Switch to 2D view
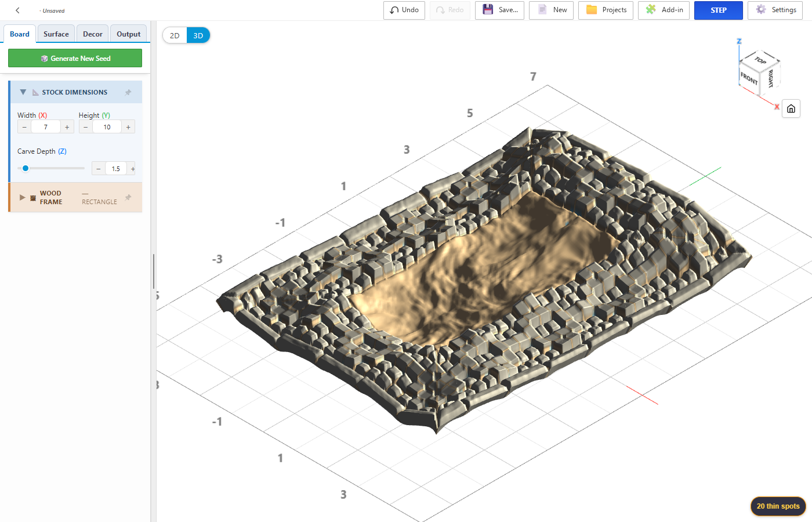This screenshot has width=812, height=522. tap(175, 35)
